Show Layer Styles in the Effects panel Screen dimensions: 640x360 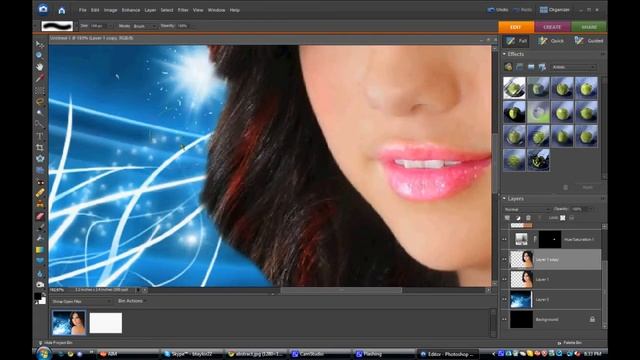tap(520, 67)
